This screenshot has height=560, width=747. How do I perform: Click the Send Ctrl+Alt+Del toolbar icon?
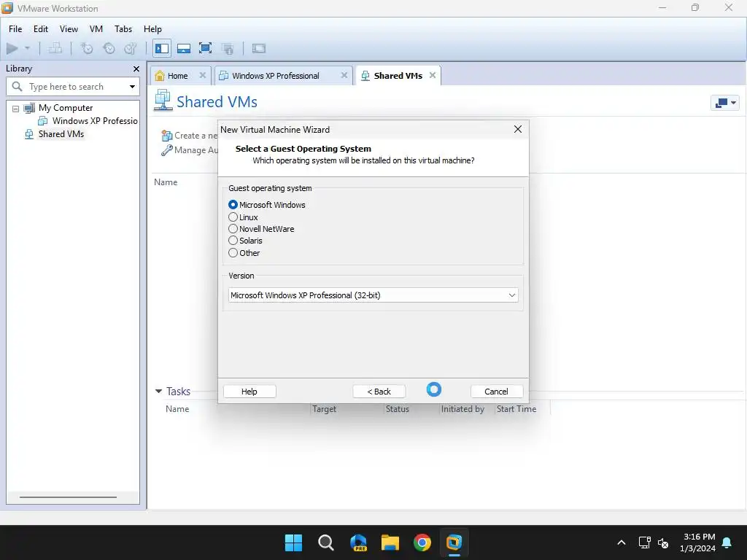tap(55, 48)
